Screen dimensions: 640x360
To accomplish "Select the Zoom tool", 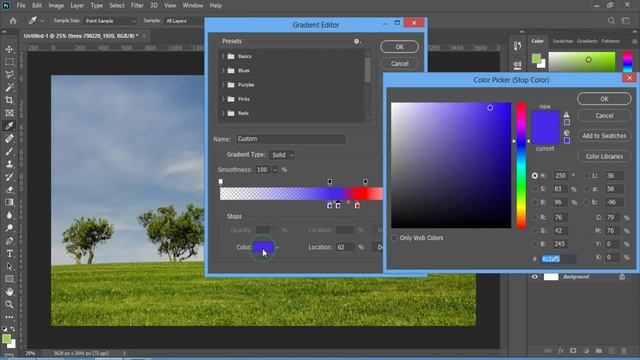I will 9,304.
